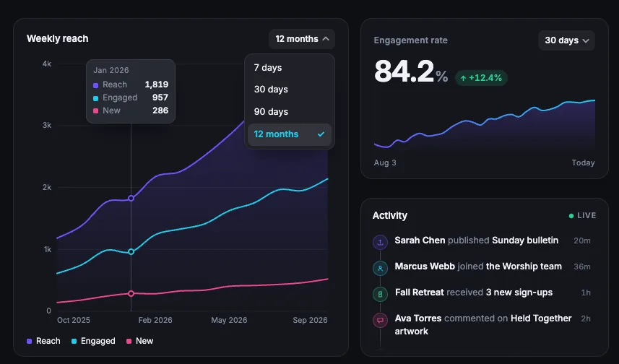Screen dimensions: 619x364
Task: Click the 2k y-axis label
Action: point(46,188)
